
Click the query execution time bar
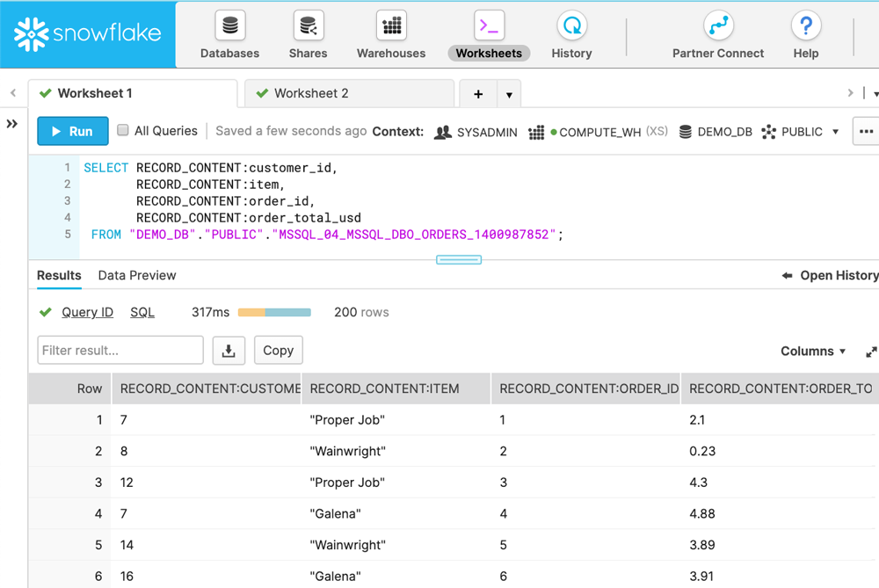[x=274, y=312]
